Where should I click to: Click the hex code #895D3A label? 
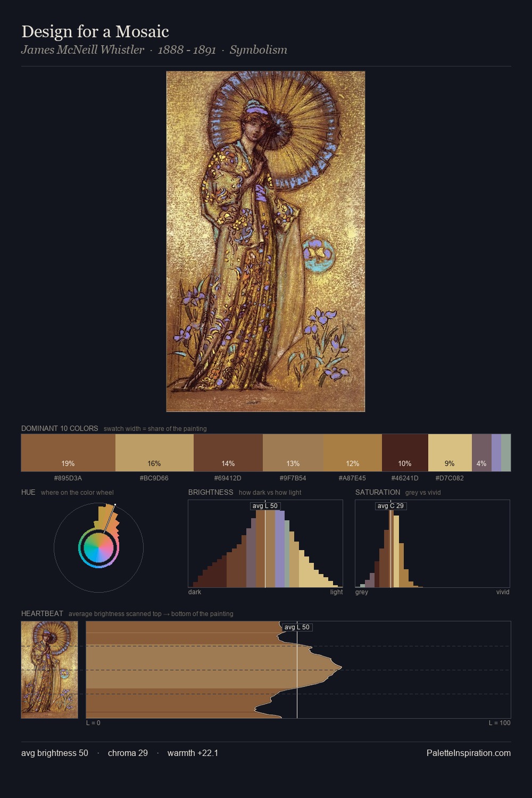(68, 478)
